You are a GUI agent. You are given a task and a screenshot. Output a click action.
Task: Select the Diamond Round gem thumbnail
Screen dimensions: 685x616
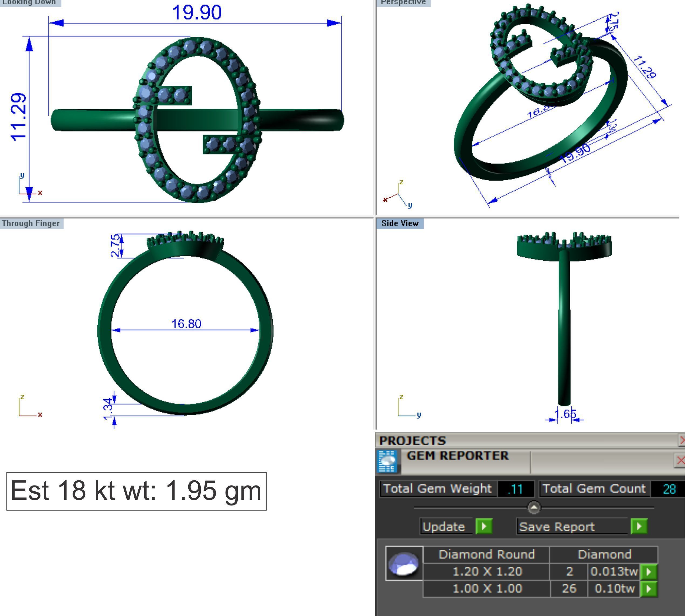(404, 563)
